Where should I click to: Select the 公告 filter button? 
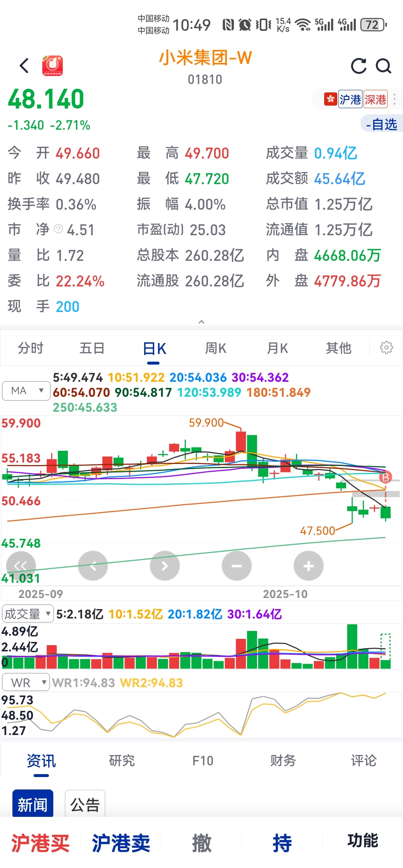pos(85,804)
